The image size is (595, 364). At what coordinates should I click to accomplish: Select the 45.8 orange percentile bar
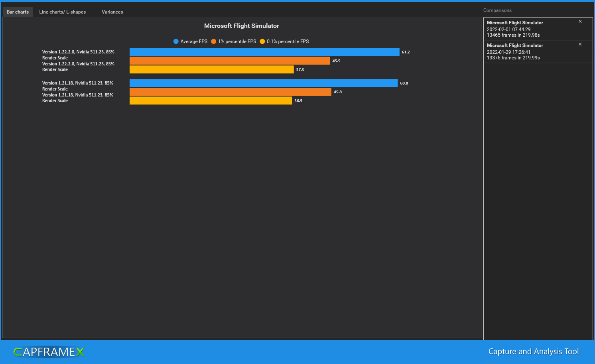[231, 92]
